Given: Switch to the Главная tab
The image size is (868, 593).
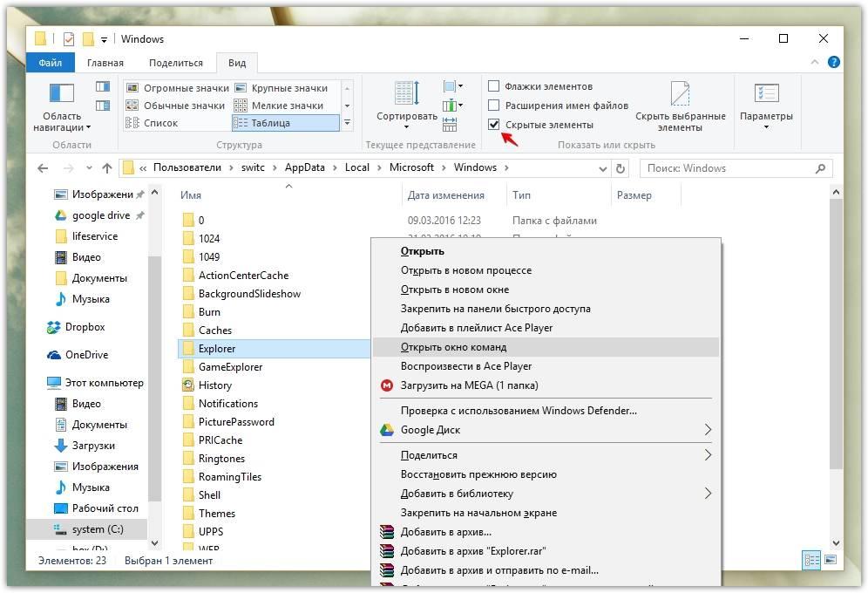Looking at the screenshot, I should 105,63.
